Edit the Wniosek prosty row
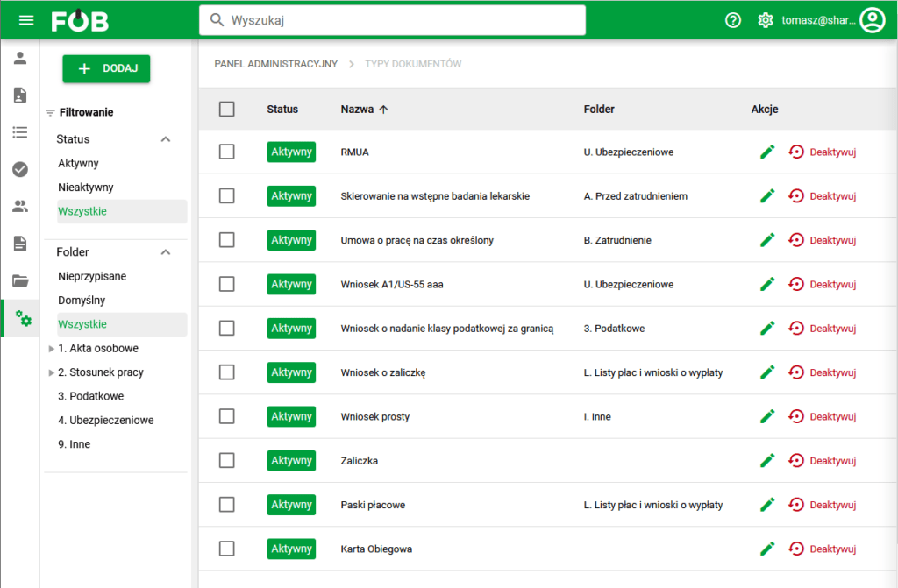This screenshot has width=898, height=588. coord(767,416)
